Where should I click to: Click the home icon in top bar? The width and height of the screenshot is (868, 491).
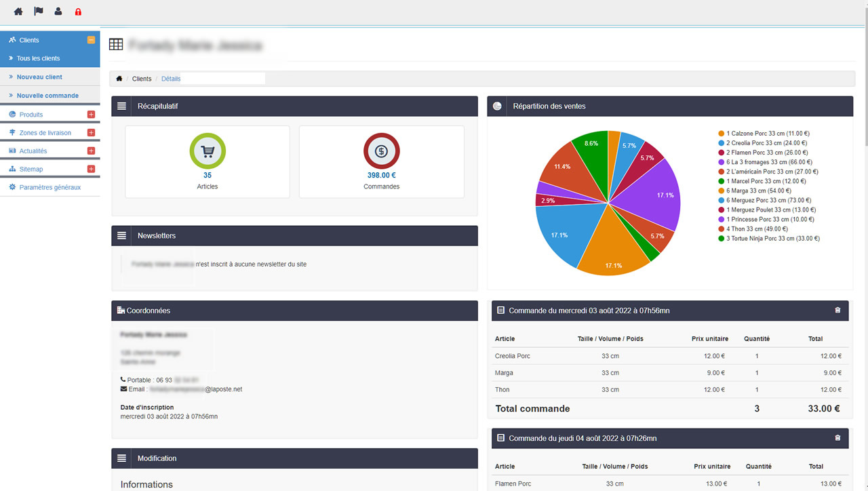click(18, 12)
